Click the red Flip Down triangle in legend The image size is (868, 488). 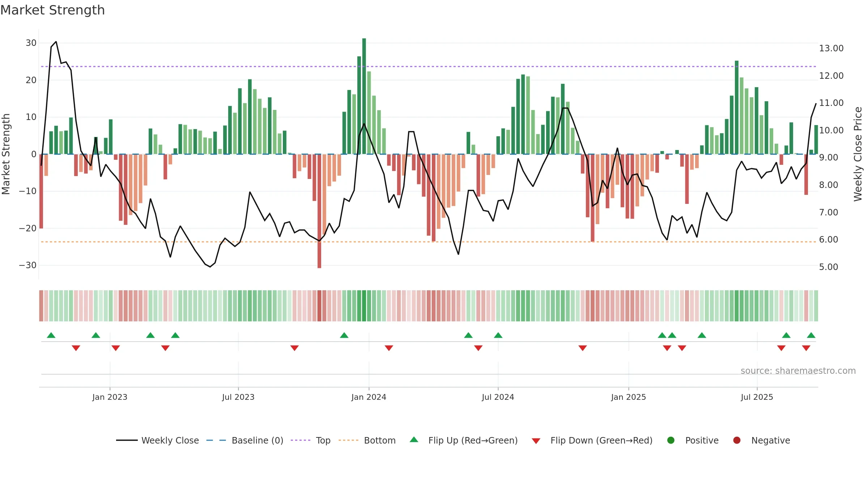click(x=536, y=441)
